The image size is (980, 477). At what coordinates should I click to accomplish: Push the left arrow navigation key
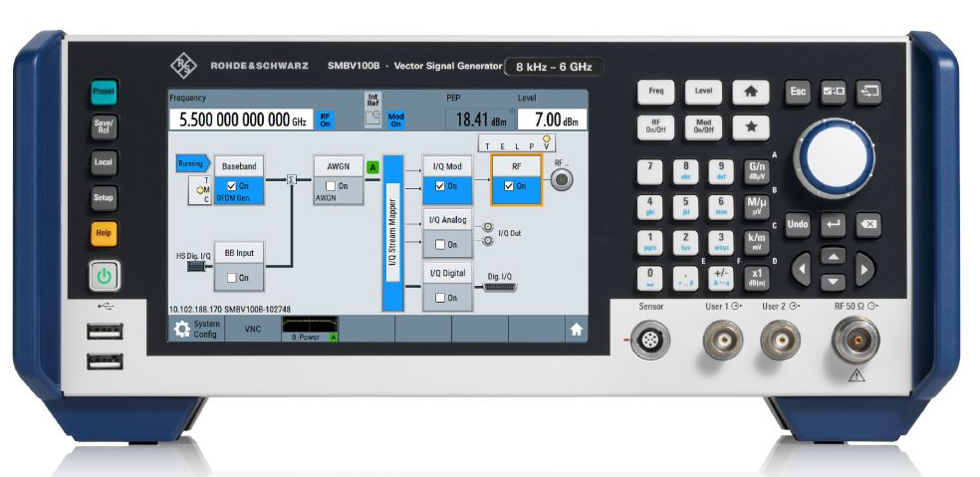point(801,270)
